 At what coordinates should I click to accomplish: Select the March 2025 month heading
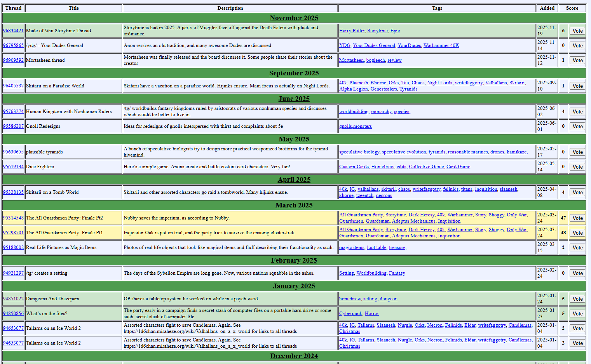(x=294, y=205)
